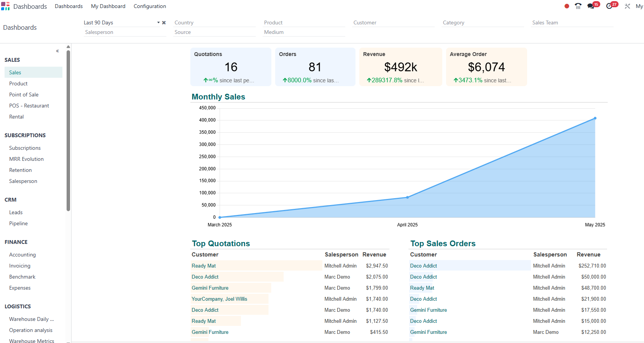The image size is (644, 343).
Task: Click the Revenue KPI card
Action: [400, 67]
